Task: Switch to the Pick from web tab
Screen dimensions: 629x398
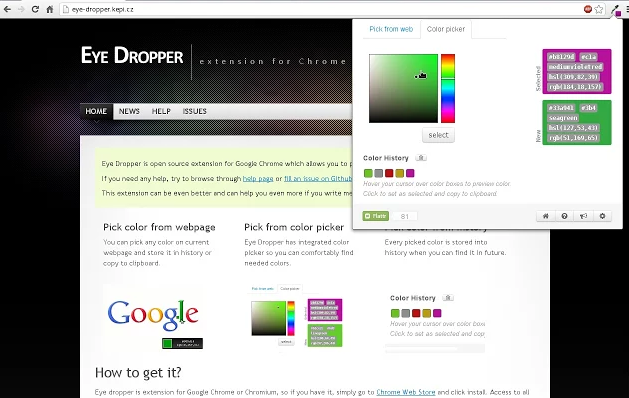Action: (x=391, y=29)
